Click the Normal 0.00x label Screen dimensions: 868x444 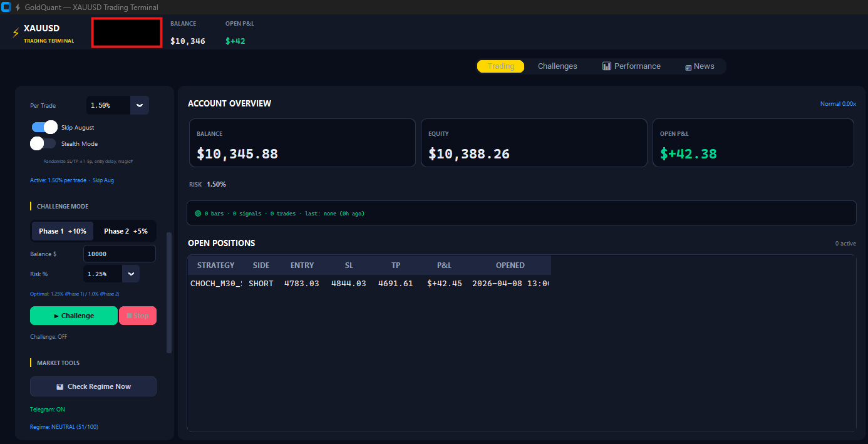point(838,104)
